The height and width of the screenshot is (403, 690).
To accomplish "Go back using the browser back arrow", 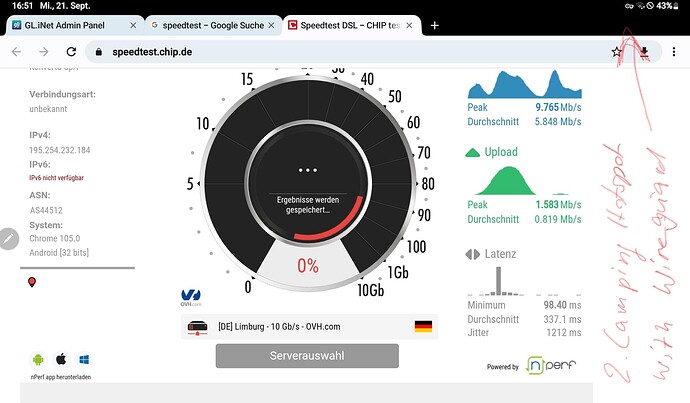I will click(17, 51).
